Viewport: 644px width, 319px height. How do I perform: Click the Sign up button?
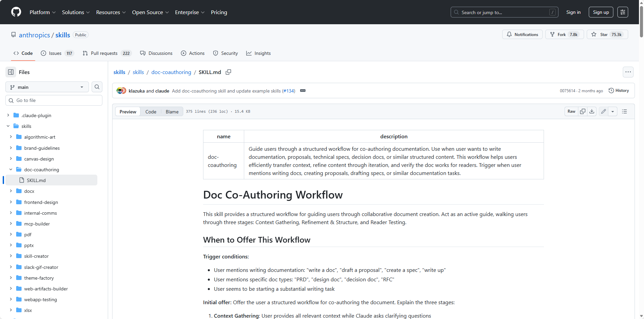click(601, 12)
